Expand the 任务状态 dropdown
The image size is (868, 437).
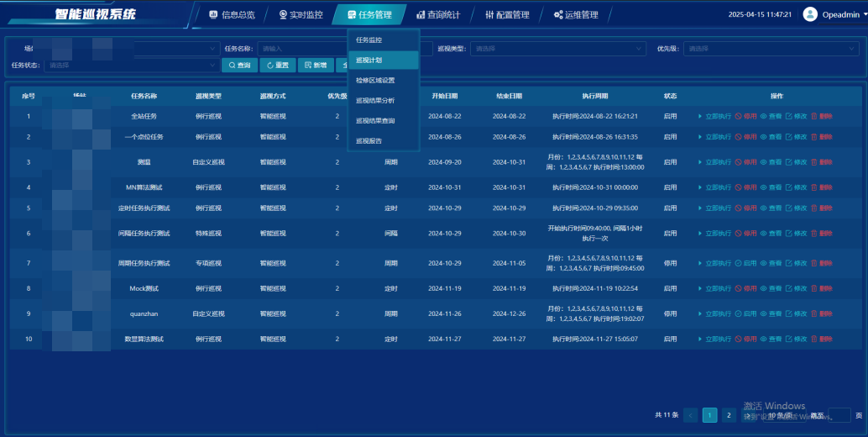[x=130, y=65]
